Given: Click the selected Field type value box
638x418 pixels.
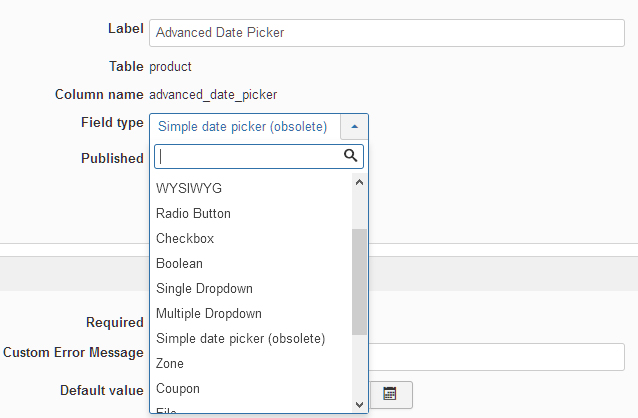Looking at the screenshot, I should coord(245,127).
